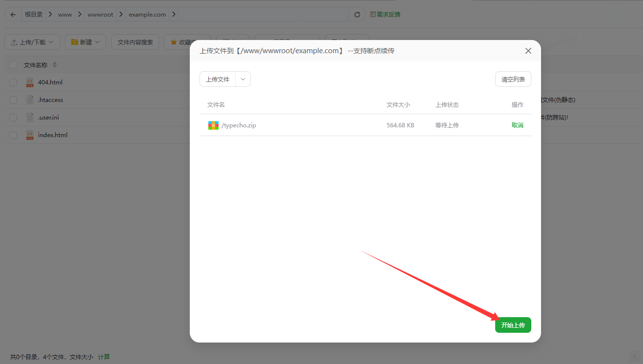
Task: Click the typecho.zip archive icon
Action: [x=213, y=125]
